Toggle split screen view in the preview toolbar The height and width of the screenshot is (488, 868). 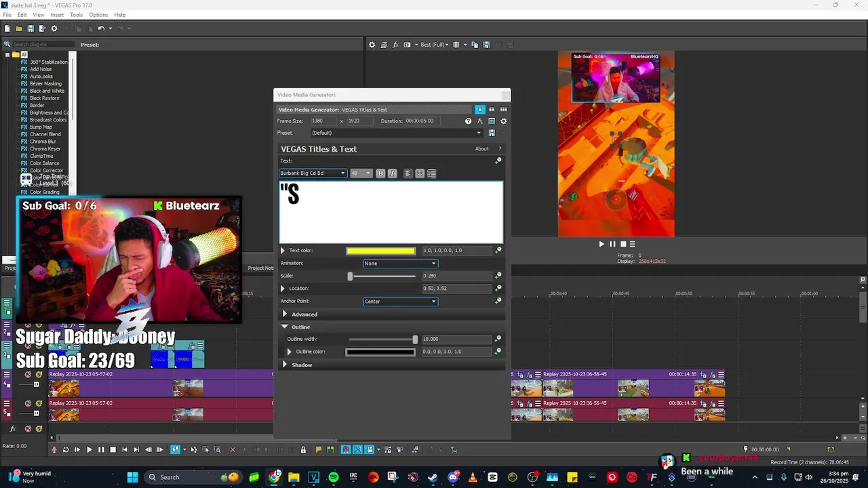pos(408,45)
